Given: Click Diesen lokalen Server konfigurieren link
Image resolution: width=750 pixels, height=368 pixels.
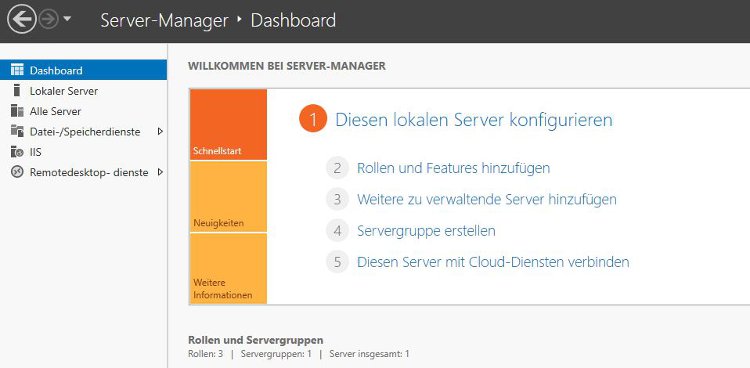Looking at the screenshot, I should 474,120.
